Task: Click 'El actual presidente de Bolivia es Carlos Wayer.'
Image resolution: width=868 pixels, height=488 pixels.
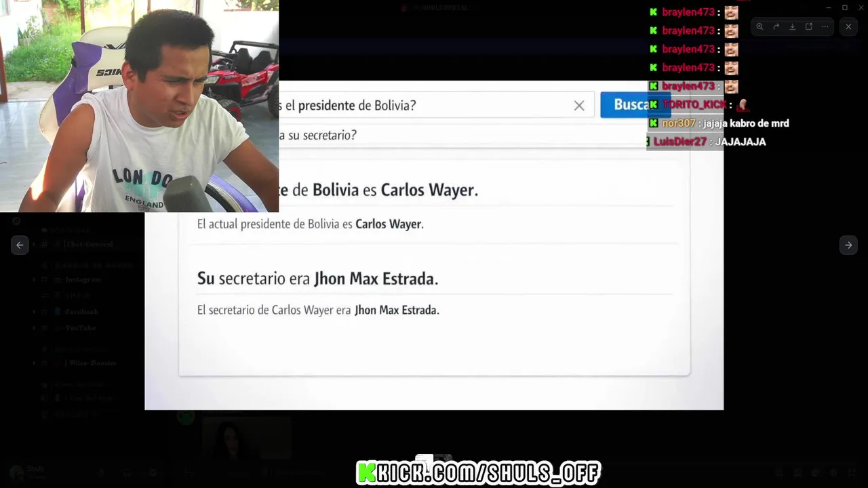Action: point(311,224)
